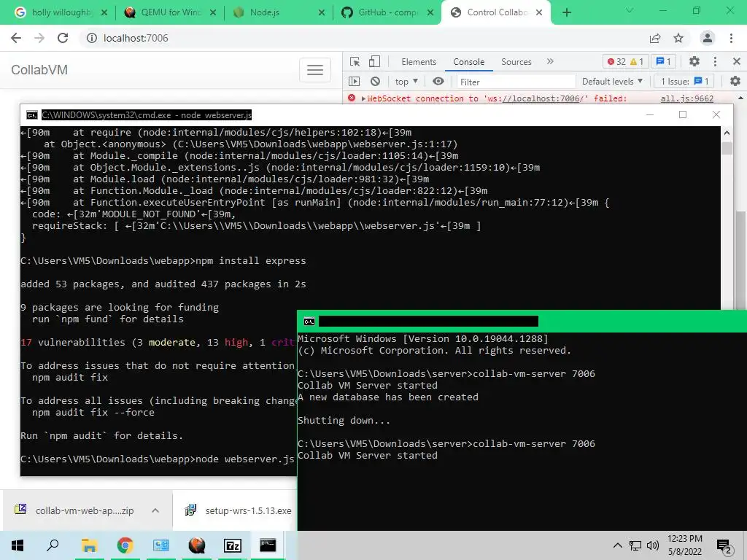Open the all.js:9662 source link
The height and width of the screenshot is (560, 747).
pos(687,98)
